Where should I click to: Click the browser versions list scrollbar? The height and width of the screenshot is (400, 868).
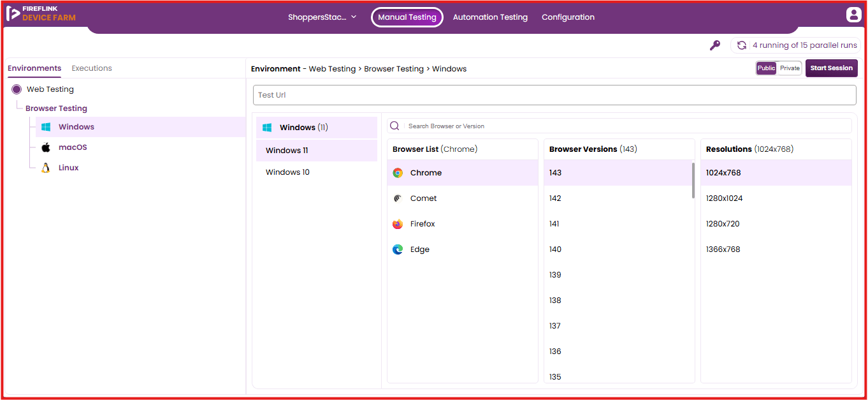coord(693,181)
